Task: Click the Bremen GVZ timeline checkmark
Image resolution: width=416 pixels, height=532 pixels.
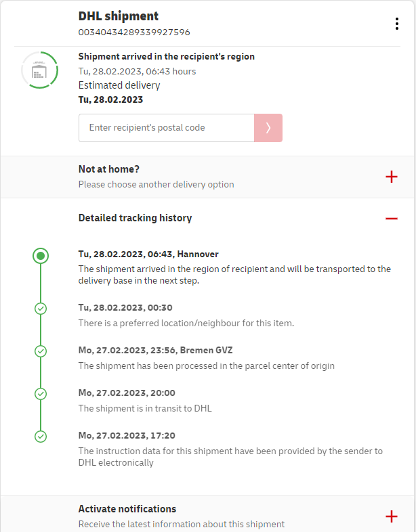Action: point(41,351)
